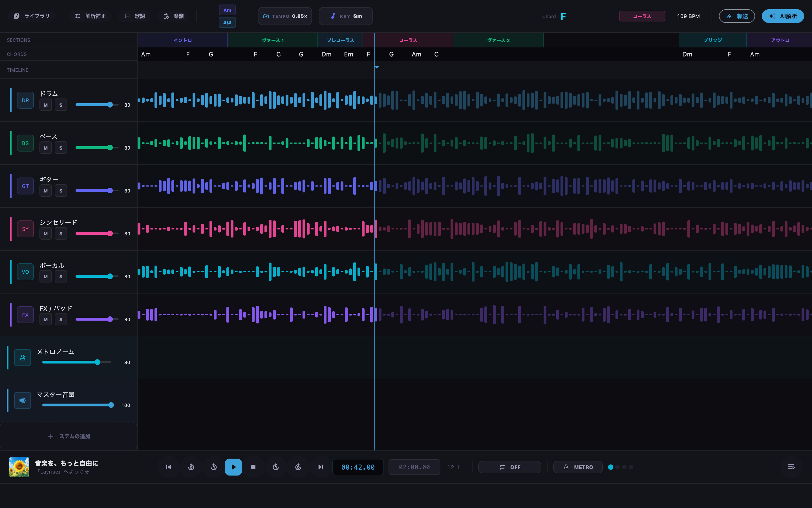Image resolution: width=812 pixels, height=508 pixels.
Task: Click the Dm chord before Em
Action: point(326,54)
